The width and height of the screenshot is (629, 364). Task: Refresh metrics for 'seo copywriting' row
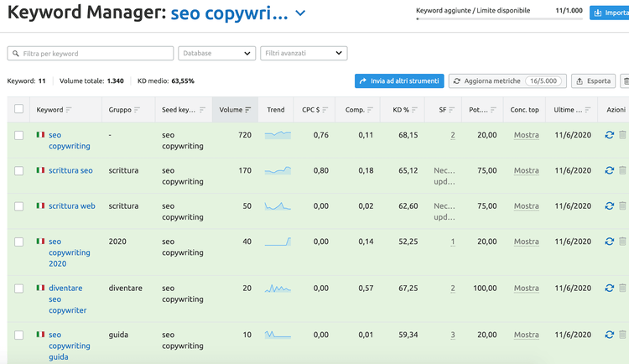click(x=610, y=135)
